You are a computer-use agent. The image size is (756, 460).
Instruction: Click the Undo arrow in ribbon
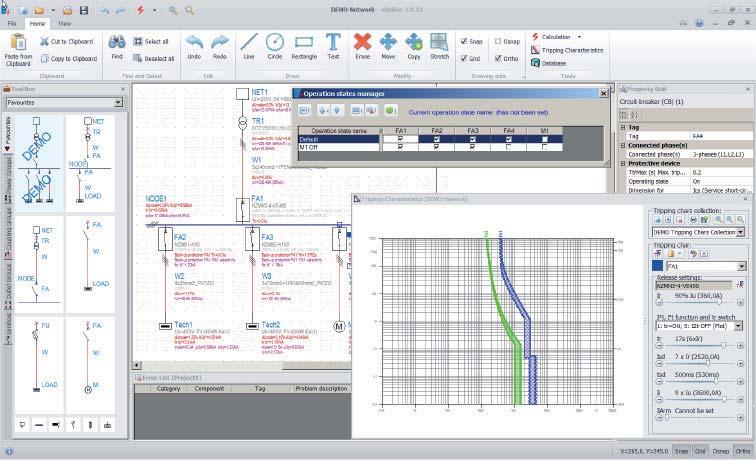[x=194, y=41]
